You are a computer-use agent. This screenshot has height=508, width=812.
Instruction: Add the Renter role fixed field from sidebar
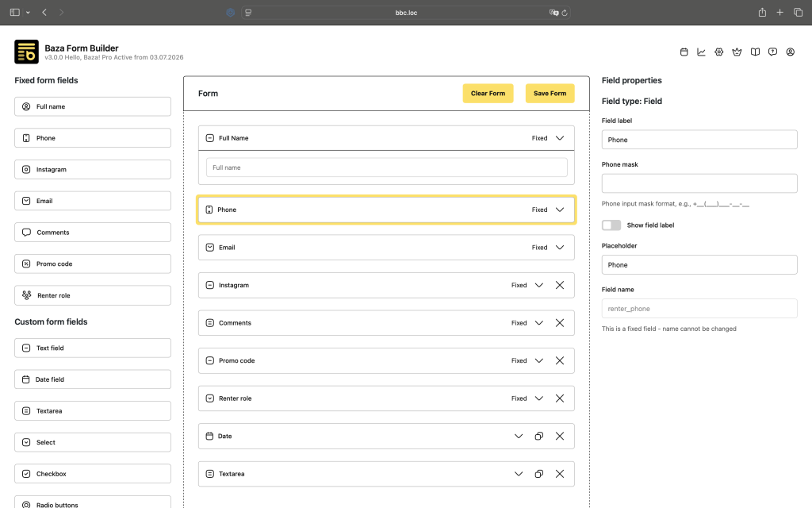point(93,295)
